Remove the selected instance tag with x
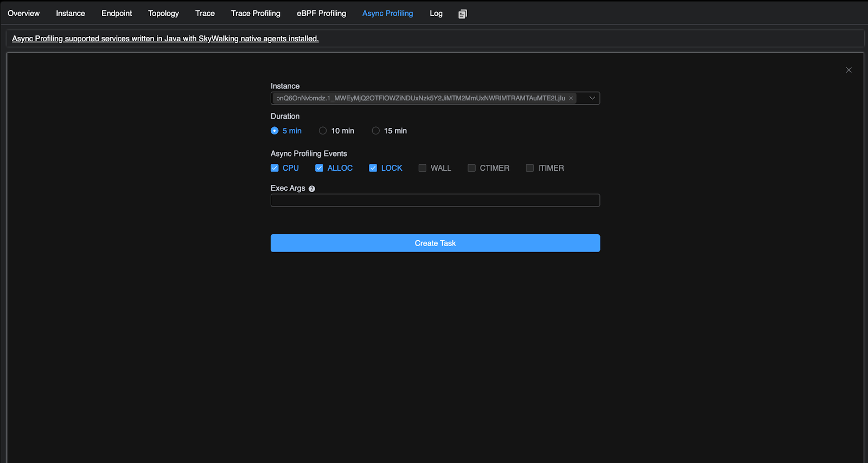The width and height of the screenshot is (868, 463). click(x=571, y=99)
